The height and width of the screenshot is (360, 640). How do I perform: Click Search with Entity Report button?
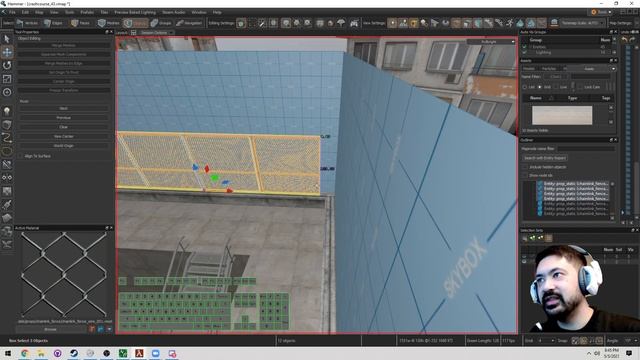[x=545, y=158]
